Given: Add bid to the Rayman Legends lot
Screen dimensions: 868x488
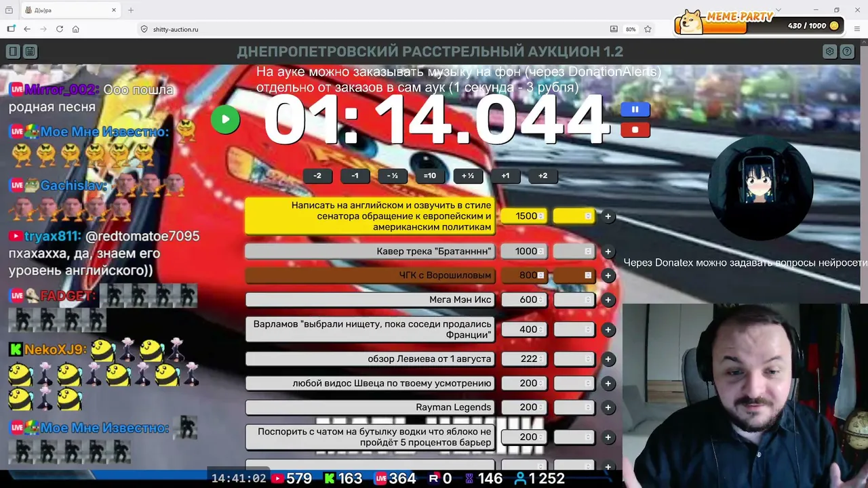Looking at the screenshot, I should pyautogui.click(x=608, y=407).
